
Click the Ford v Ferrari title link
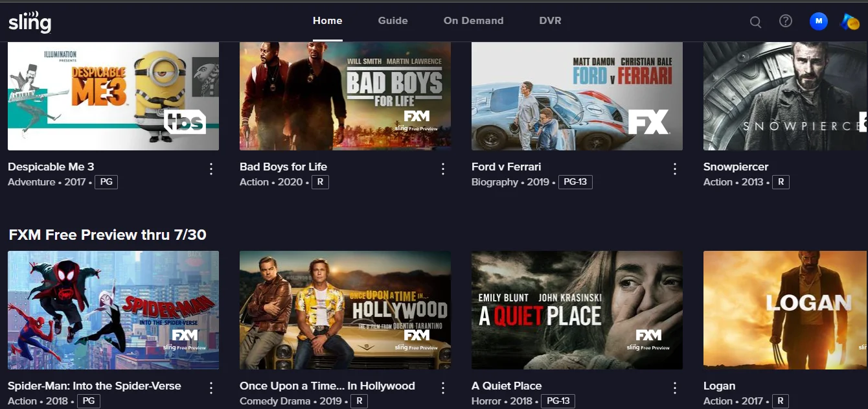click(507, 167)
